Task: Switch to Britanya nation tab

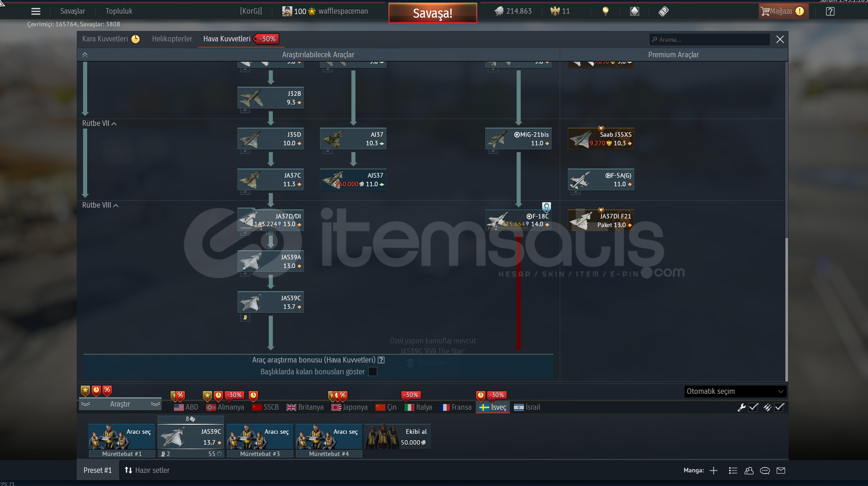Action: (x=305, y=407)
